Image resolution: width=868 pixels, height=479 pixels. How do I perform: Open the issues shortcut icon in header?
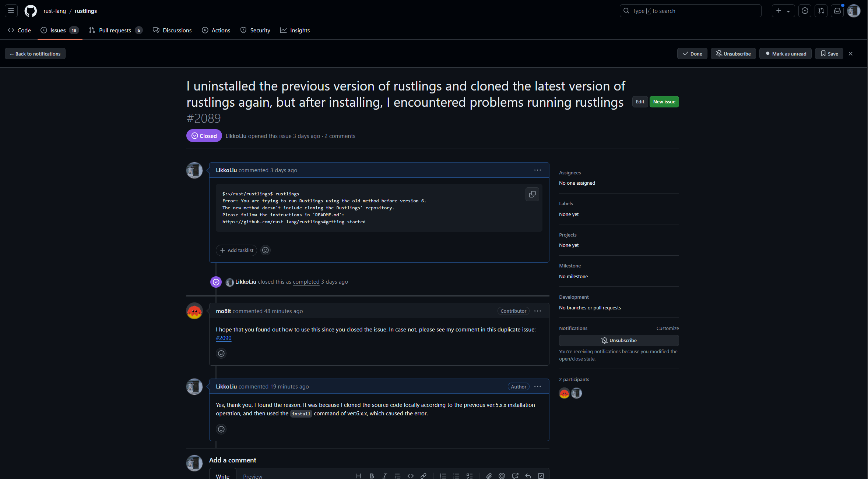pos(805,11)
